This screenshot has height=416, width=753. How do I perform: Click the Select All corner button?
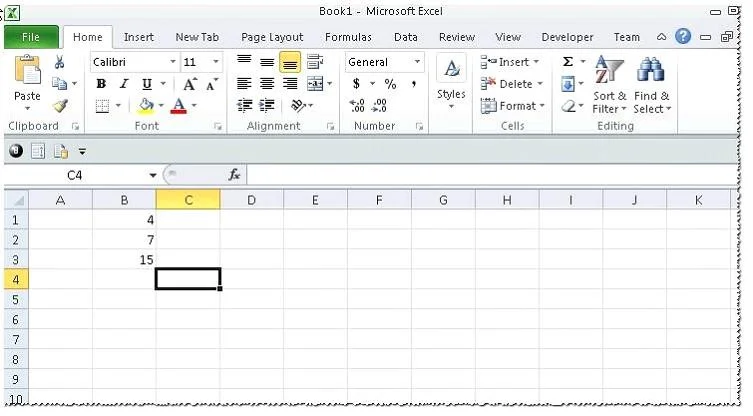point(16,200)
